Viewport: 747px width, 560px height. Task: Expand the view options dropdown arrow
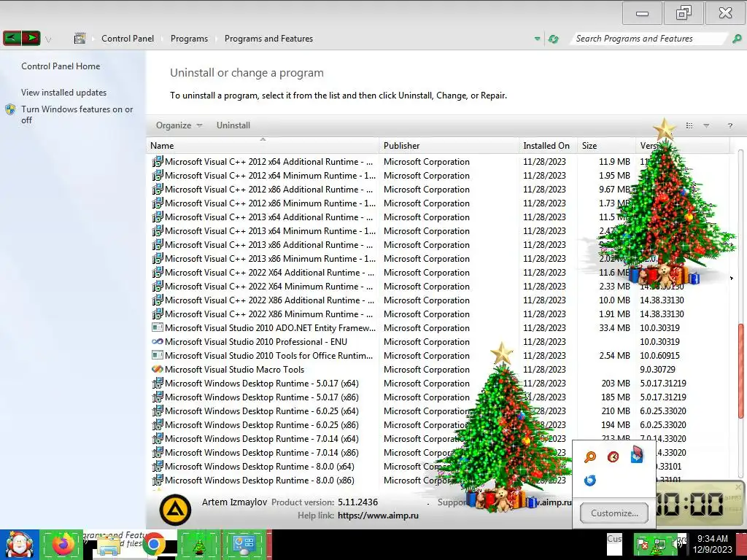coord(706,125)
